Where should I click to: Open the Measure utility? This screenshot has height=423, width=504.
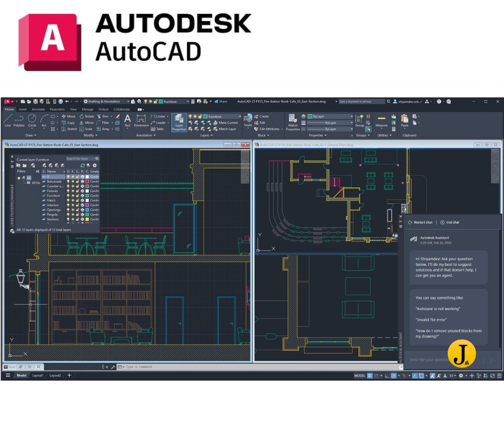[x=382, y=122]
